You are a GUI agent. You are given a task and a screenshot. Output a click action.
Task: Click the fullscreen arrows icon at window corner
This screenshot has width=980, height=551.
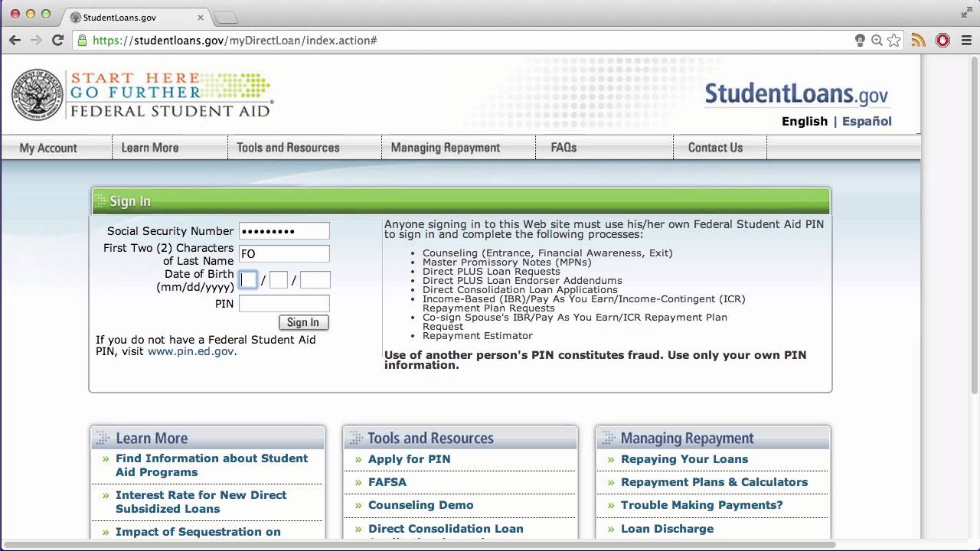(965, 12)
